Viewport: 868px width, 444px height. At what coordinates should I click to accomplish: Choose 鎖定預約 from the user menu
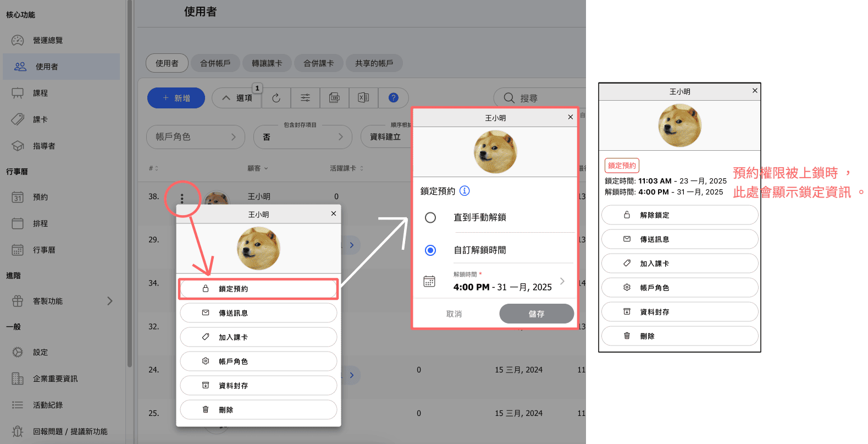[258, 289]
